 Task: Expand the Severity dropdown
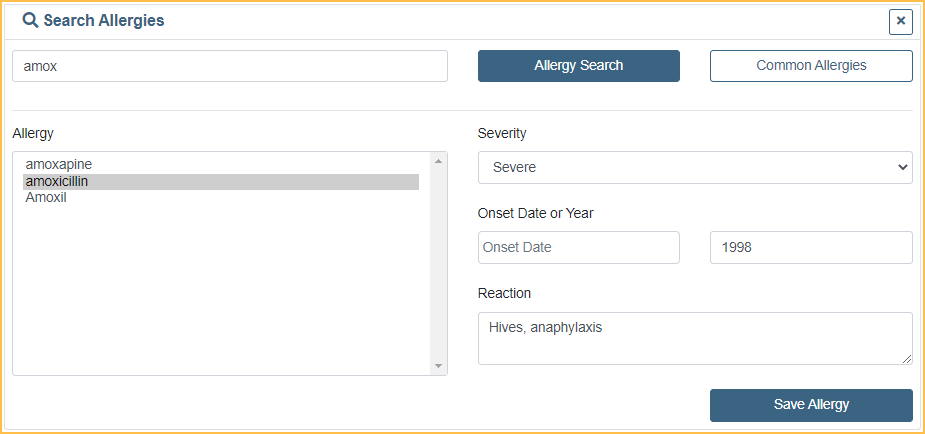pyautogui.click(x=695, y=168)
